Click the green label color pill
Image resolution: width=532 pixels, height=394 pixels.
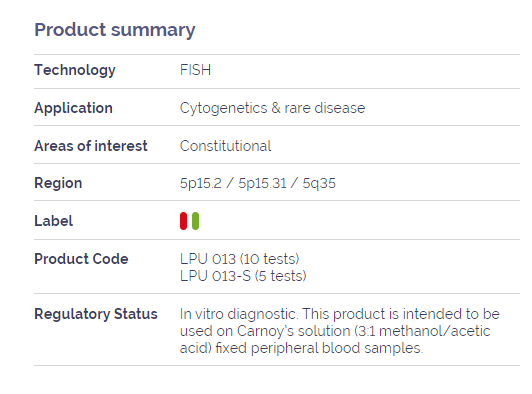(x=195, y=221)
